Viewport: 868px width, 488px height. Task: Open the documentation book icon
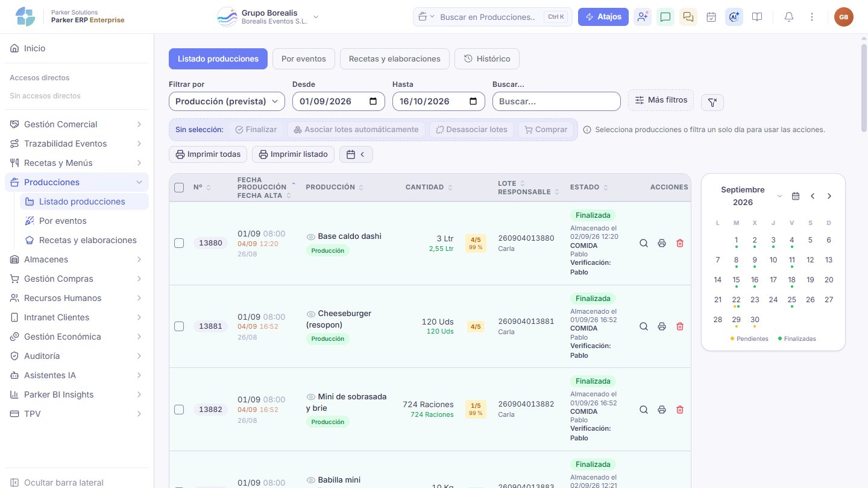coord(757,17)
